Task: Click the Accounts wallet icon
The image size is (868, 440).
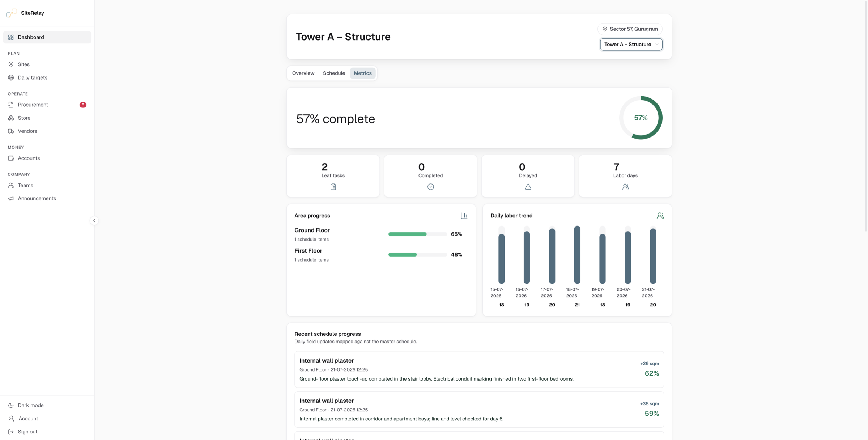Action: point(11,158)
